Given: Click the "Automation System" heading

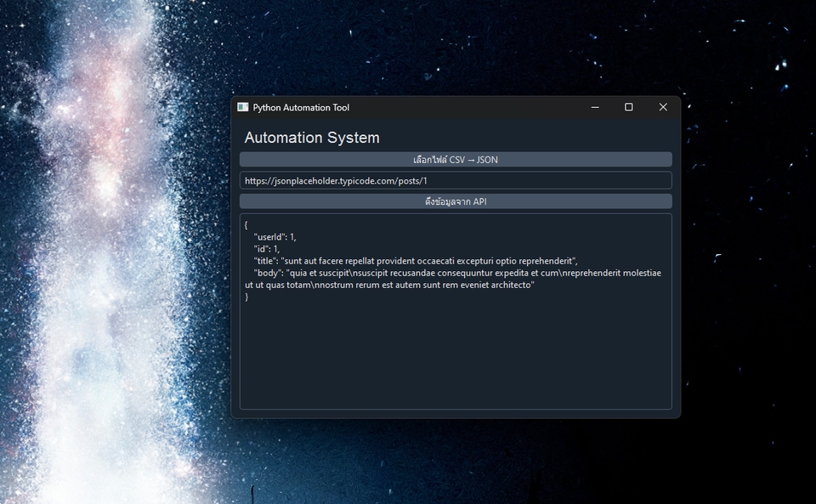Looking at the screenshot, I should 312,138.
